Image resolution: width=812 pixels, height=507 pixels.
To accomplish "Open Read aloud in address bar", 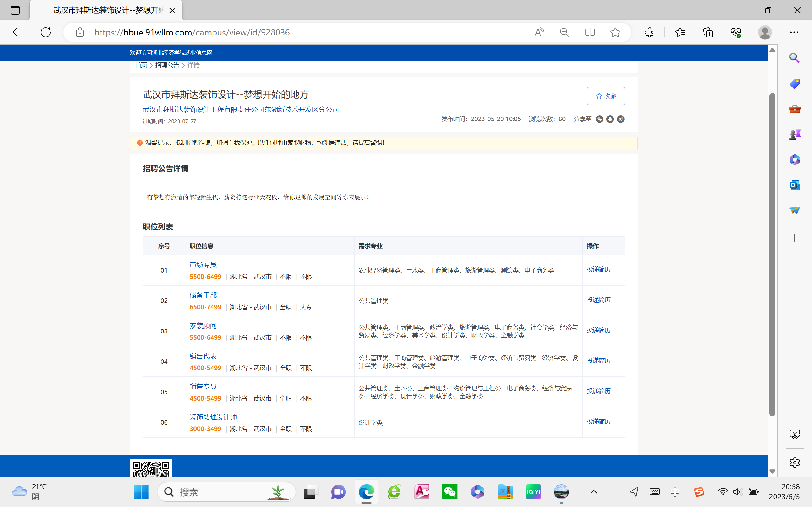I will tap(539, 32).
